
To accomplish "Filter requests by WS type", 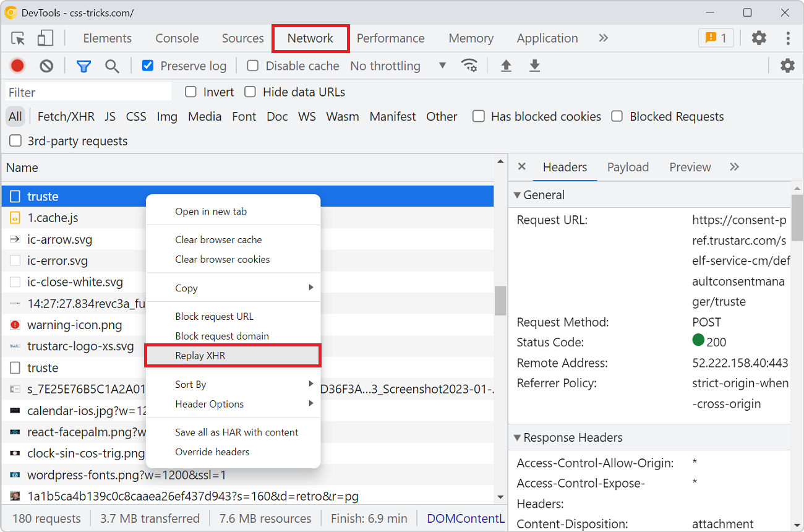I will 307,116.
